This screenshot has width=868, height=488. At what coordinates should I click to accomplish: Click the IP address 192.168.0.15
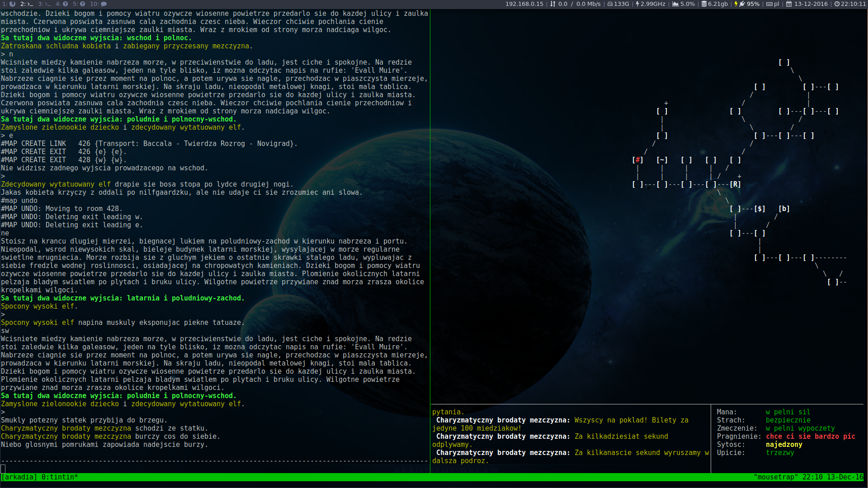point(524,4)
